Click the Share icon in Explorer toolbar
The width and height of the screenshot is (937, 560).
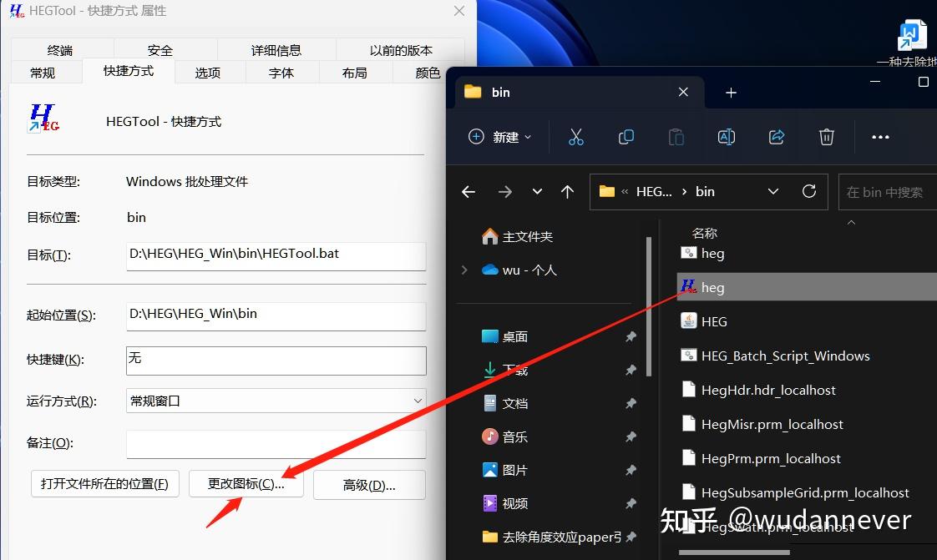point(776,136)
